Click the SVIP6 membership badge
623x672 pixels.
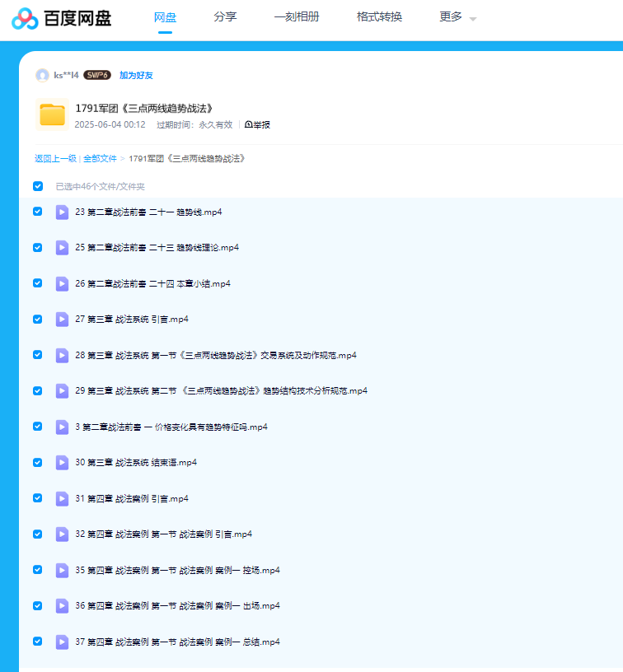tap(97, 75)
